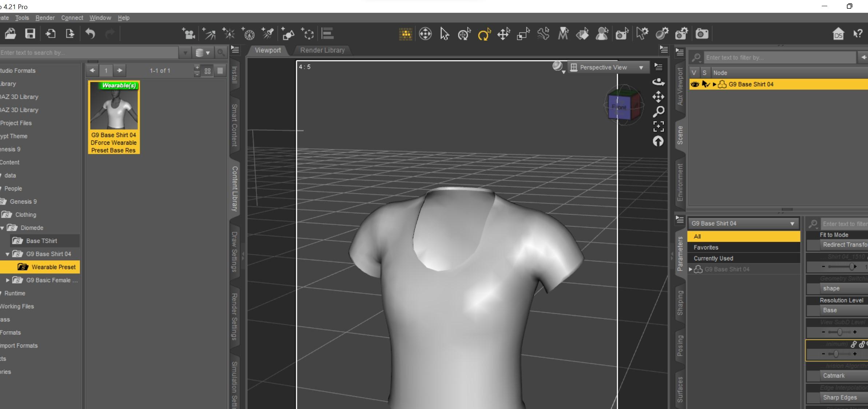The width and height of the screenshot is (868, 409).
Task: Open the Render menu
Action: (x=45, y=18)
